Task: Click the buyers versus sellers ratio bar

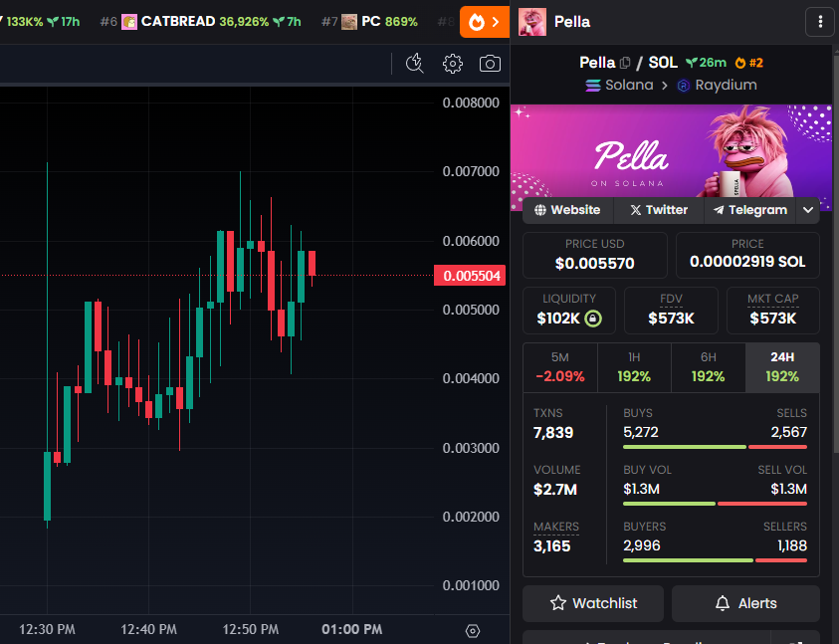Action: click(715, 560)
